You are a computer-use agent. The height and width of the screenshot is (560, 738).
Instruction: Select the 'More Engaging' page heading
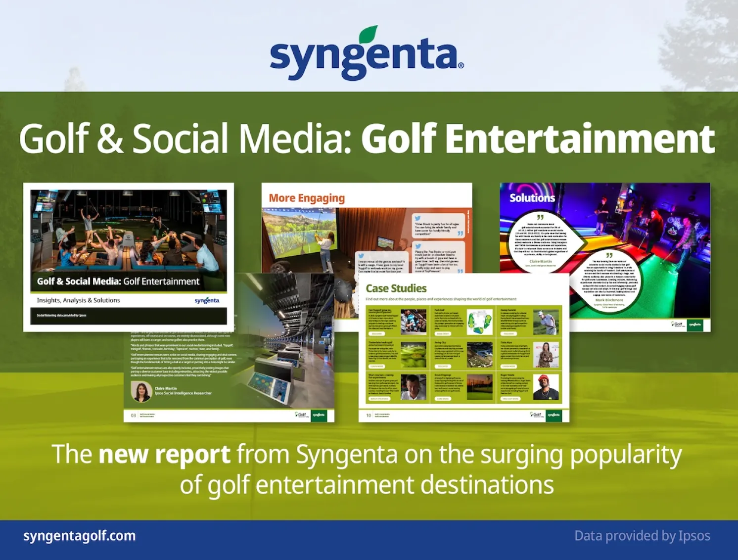point(307,198)
